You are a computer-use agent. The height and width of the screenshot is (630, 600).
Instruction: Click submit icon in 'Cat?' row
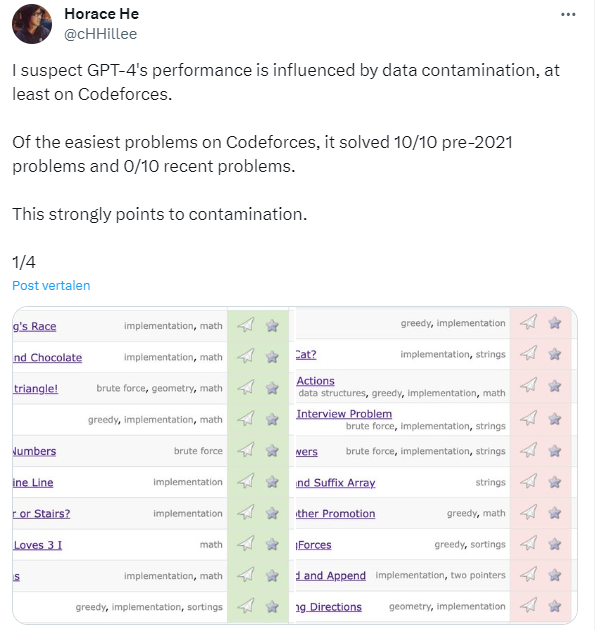tap(529, 353)
